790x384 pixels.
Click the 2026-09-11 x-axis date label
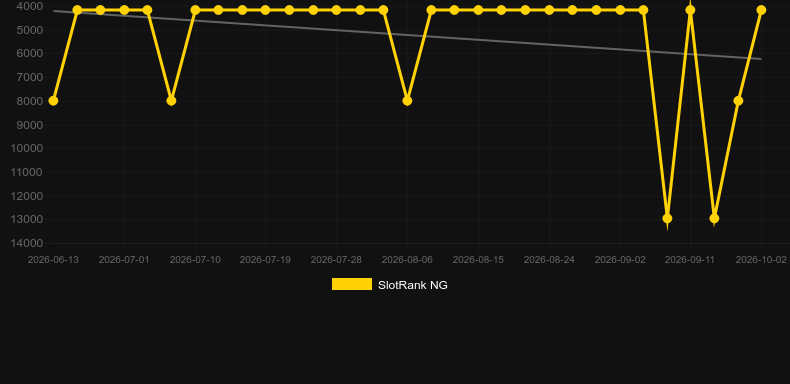pyautogui.click(x=690, y=260)
